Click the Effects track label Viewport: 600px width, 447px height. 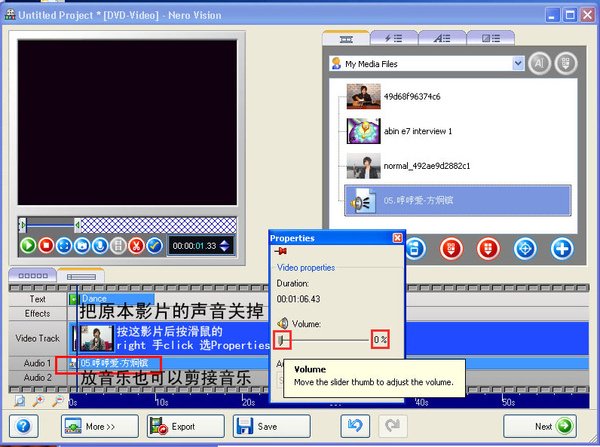tap(38, 313)
